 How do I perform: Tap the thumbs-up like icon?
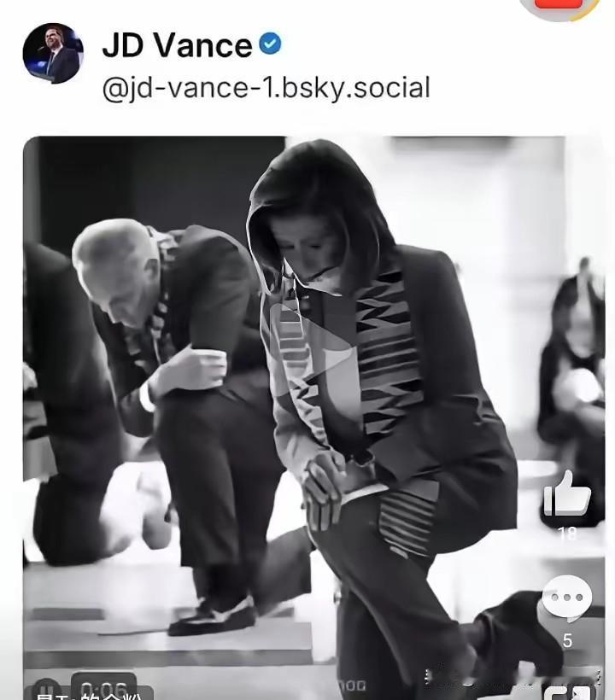567,496
